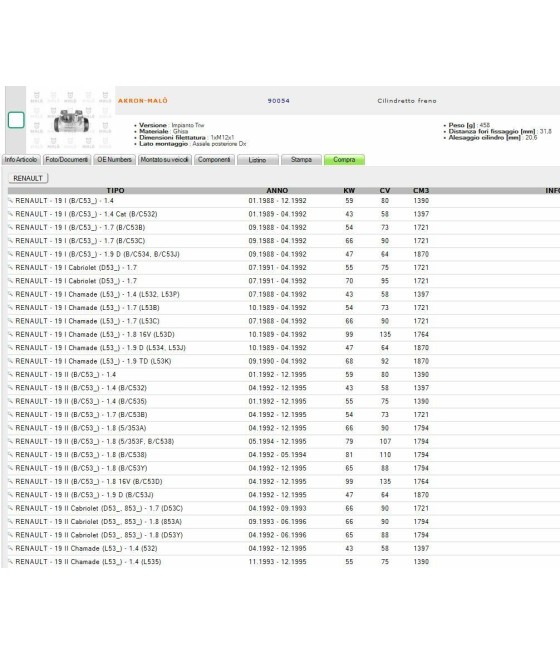This screenshot has height=655, width=560.
Task: Click CV value 110 in 19 II 1.8 (B/C538) row
Action: [385, 454]
